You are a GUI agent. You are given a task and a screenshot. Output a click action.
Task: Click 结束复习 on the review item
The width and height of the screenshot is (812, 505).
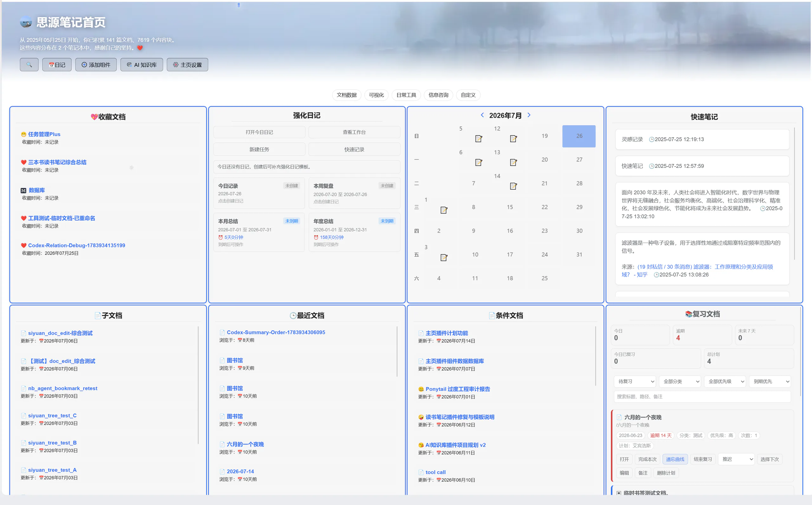(703, 460)
